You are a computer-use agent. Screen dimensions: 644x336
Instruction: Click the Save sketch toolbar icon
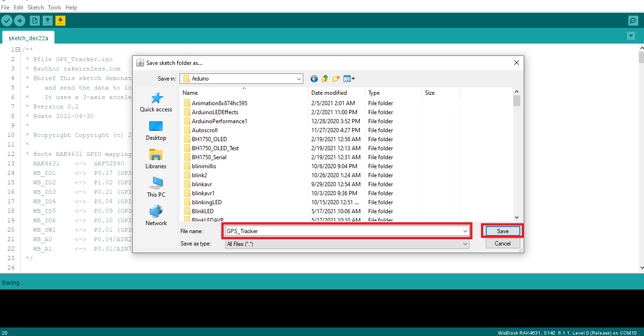click(x=60, y=20)
